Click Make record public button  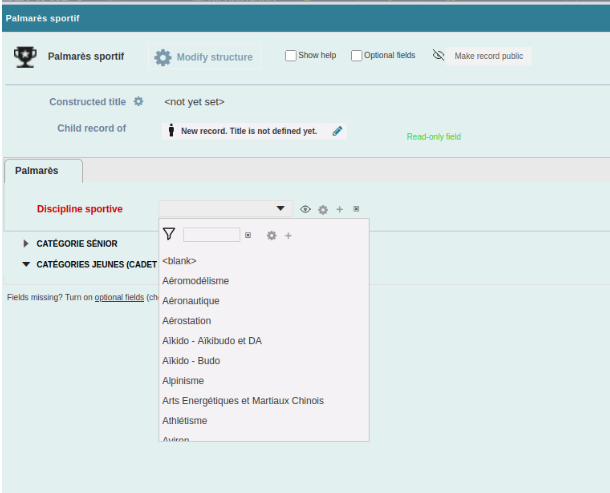coord(488,56)
